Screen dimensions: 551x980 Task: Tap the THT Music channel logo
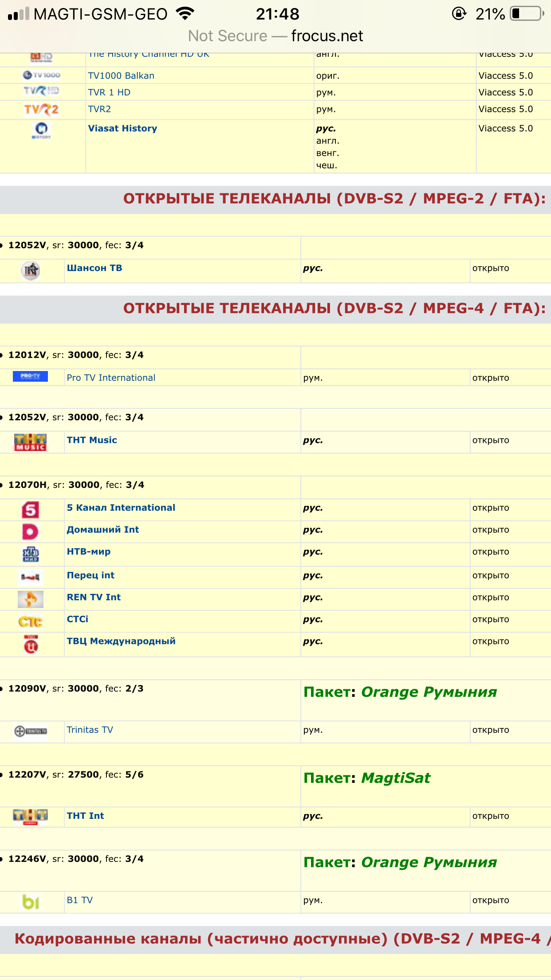point(31,442)
